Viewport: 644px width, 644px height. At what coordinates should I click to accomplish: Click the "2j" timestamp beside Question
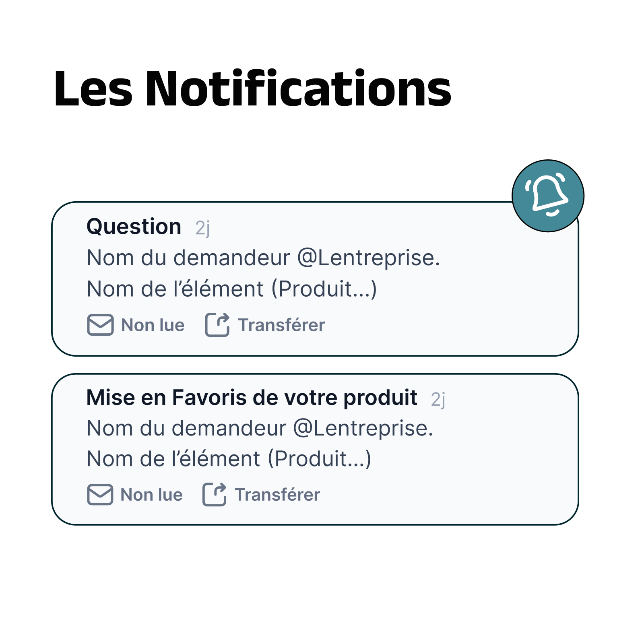[202, 228]
